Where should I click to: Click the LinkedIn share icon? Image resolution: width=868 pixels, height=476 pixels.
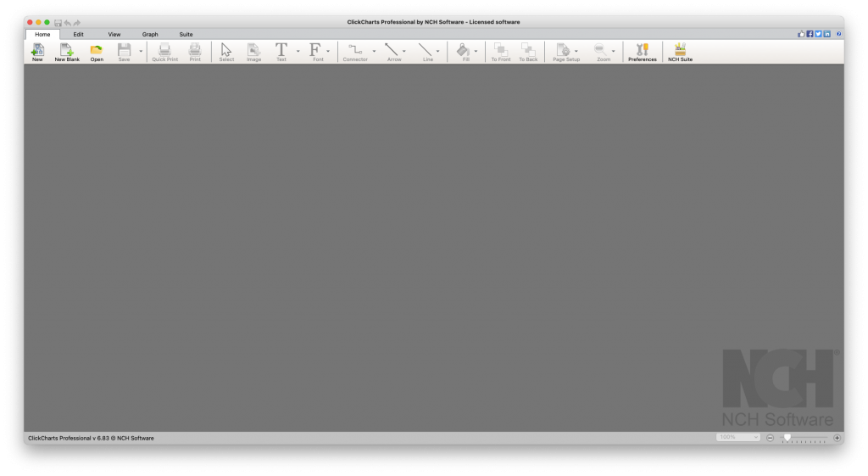coord(827,34)
